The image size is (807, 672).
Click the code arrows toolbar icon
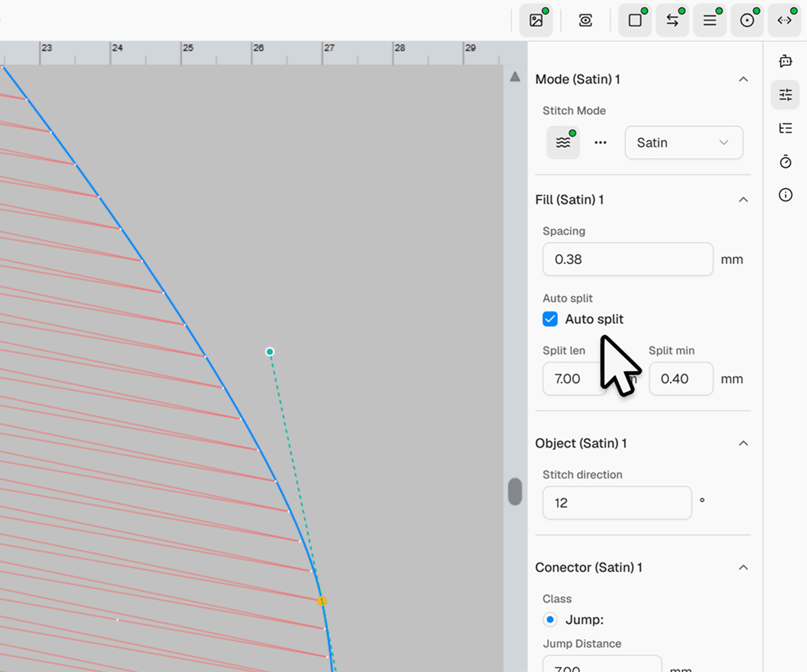784,20
